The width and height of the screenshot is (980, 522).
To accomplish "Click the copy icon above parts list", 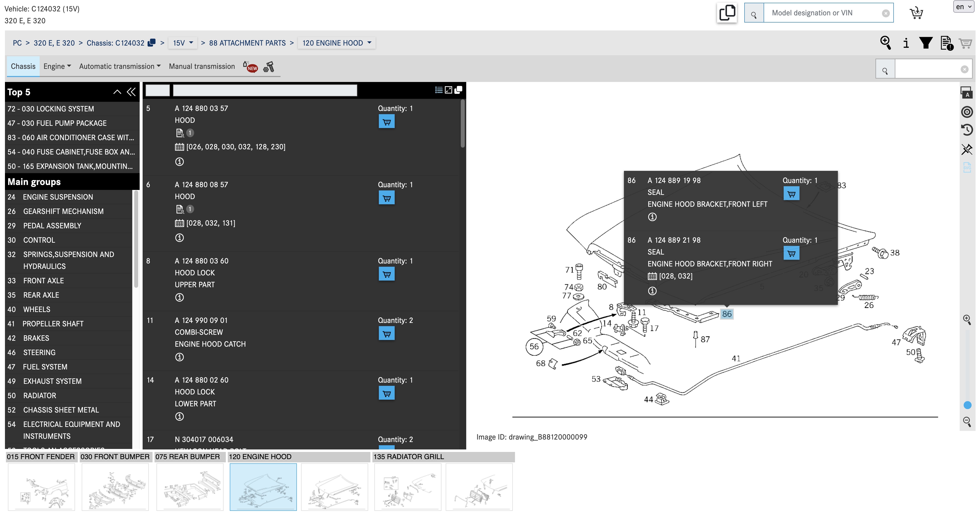I will tap(458, 90).
